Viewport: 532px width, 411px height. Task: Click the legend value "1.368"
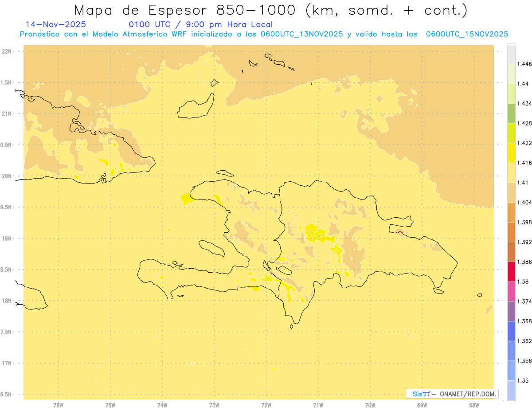(x=524, y=321)
